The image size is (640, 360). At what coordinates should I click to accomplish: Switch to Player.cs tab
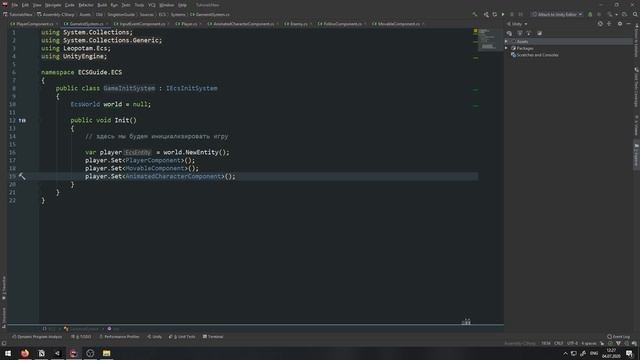click(189, 24)
